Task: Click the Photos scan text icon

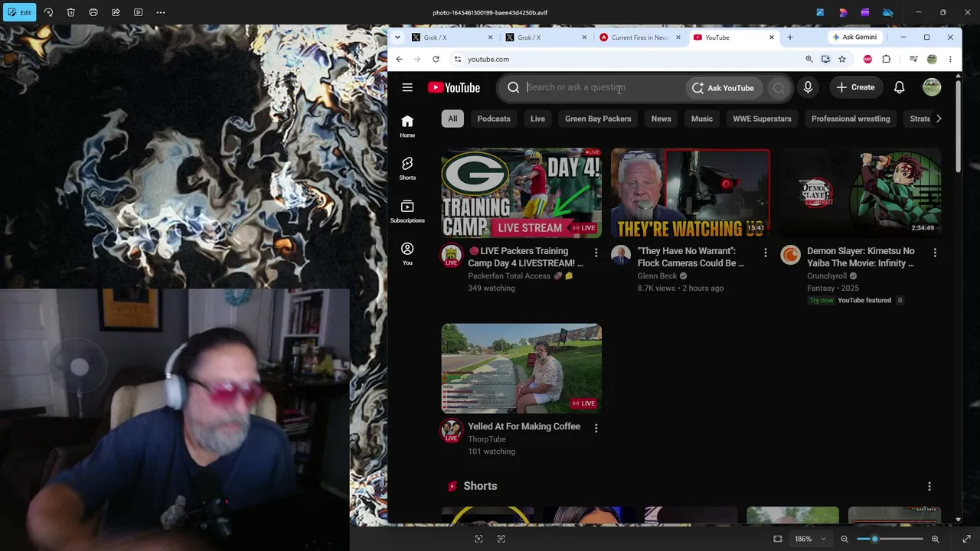Action: (x=501, y=539)
